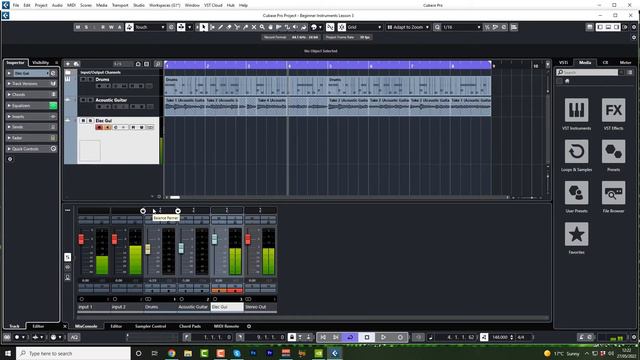Open File Explorer from the taskbar

pos(188,353)
